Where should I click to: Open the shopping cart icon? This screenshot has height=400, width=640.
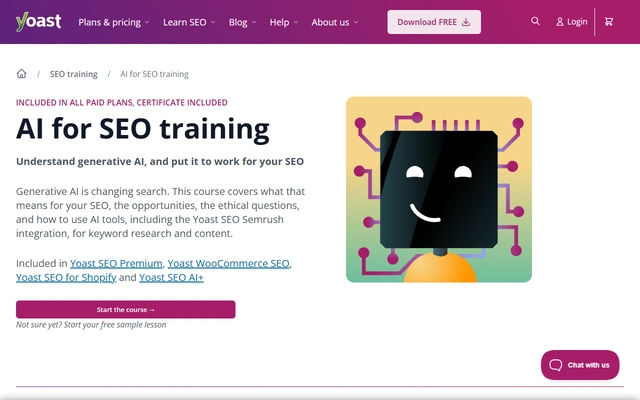click(x=609, y=22)
